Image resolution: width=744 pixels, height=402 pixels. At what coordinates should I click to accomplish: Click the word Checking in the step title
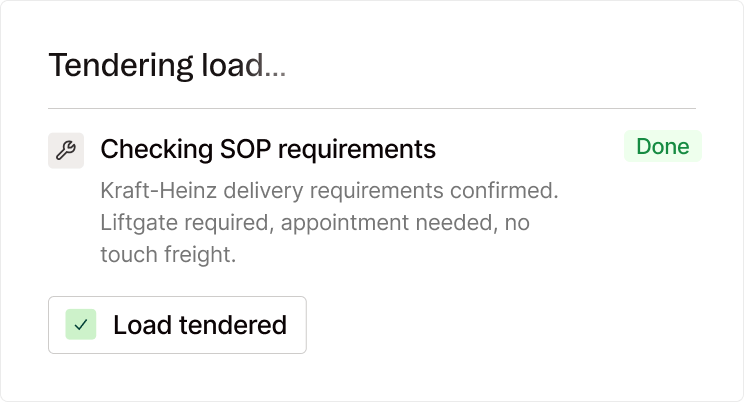point(156,150)
